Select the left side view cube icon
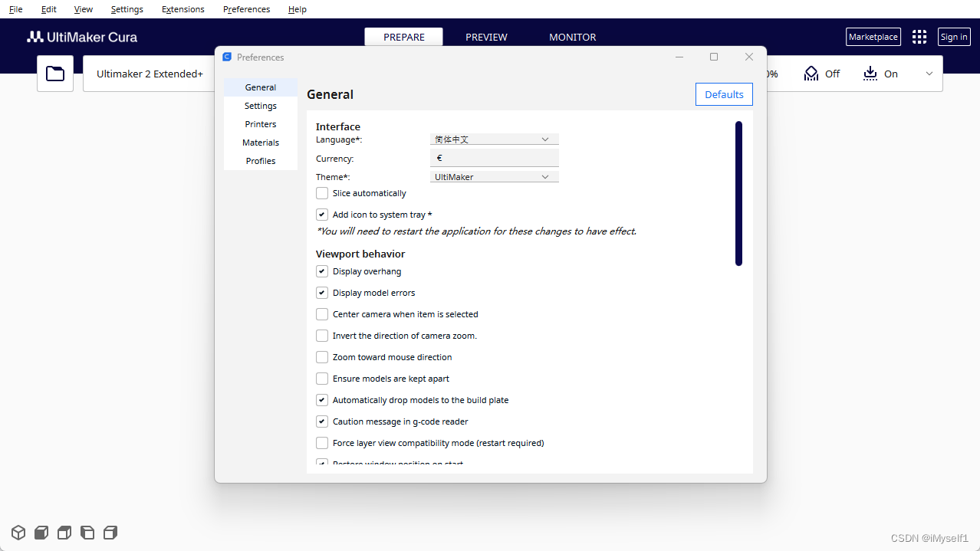 [x=87, y=533]
